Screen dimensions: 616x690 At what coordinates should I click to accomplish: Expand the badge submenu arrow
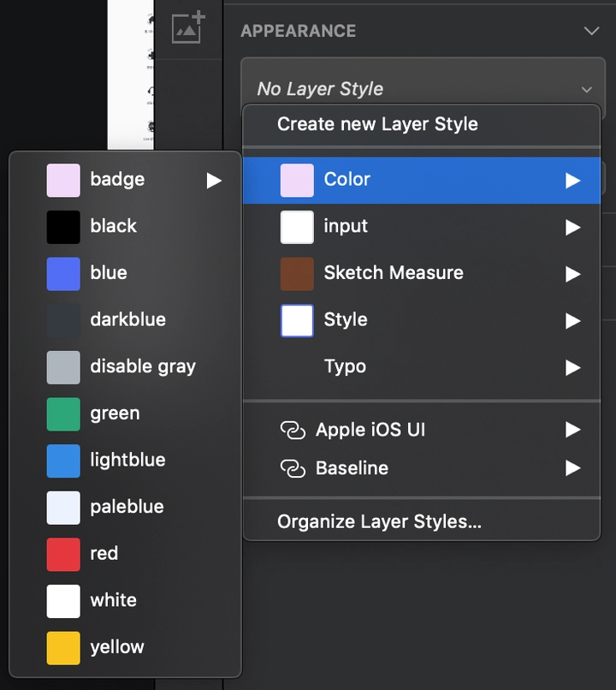[x=214, y=181]
